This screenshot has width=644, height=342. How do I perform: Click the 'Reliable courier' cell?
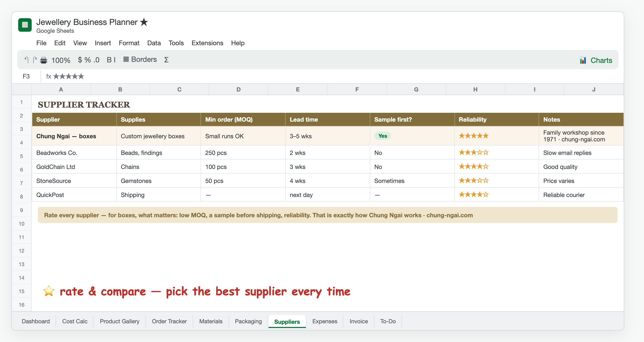click(x=581, y=195)
